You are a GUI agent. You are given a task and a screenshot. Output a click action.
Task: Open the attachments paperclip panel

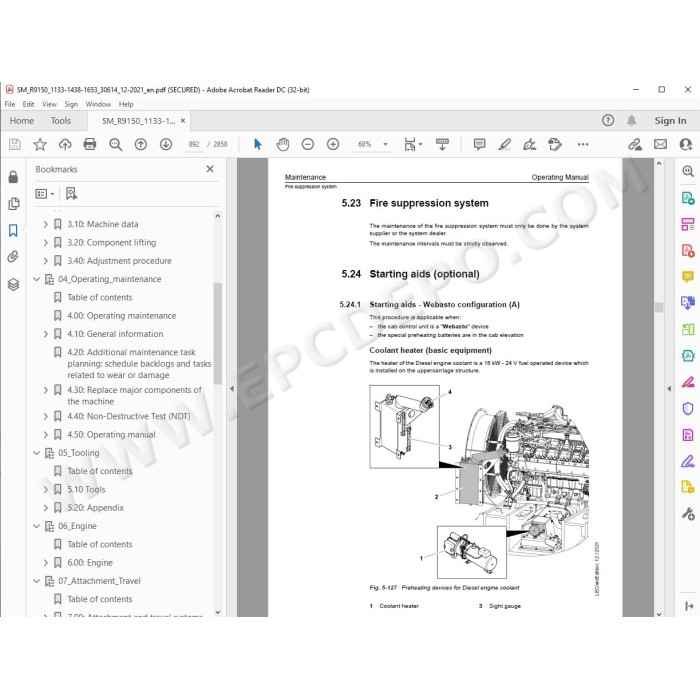tap(13, 257)
